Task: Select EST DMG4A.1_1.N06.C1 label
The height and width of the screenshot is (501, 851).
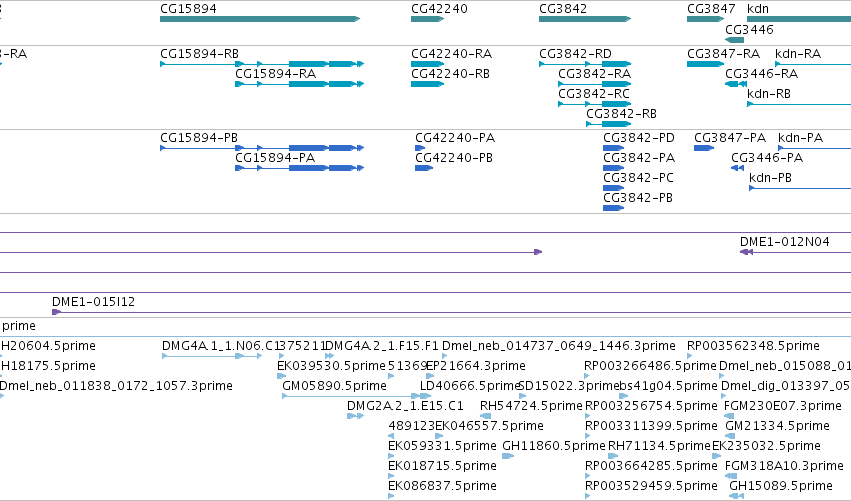Action: (x=220, y=346)
